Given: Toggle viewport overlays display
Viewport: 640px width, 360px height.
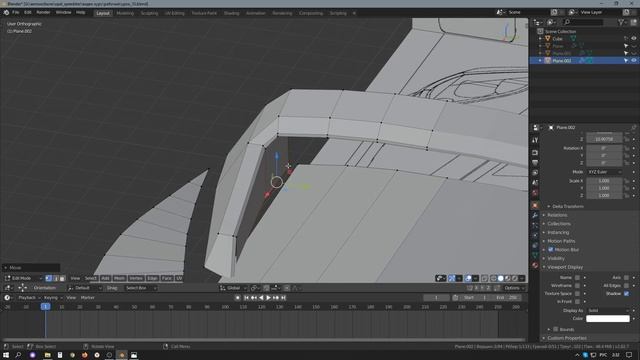Looking at the screenshot, I should point(468,278).
